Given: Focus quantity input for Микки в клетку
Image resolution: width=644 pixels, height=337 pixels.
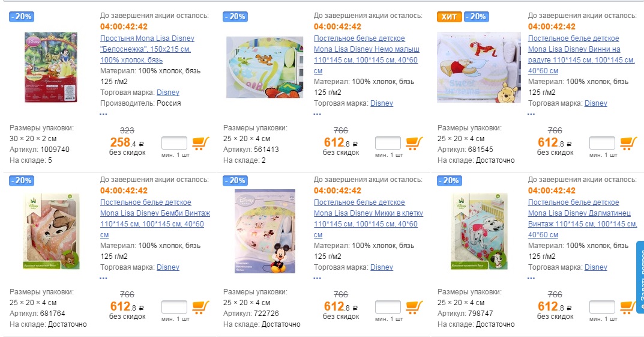Looking at the screenshot, I should [x=388, y=308].
